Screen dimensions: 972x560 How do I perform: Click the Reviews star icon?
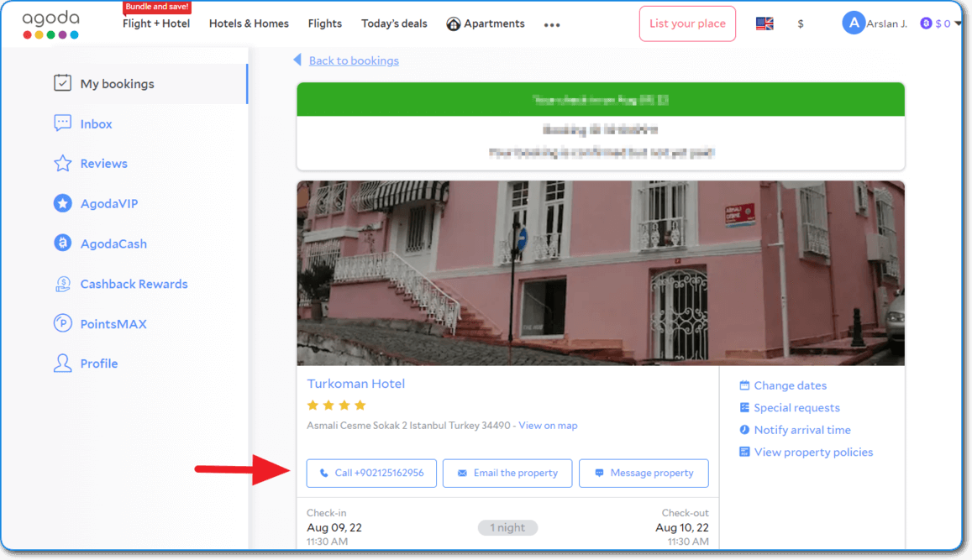(x=62, y=164)
